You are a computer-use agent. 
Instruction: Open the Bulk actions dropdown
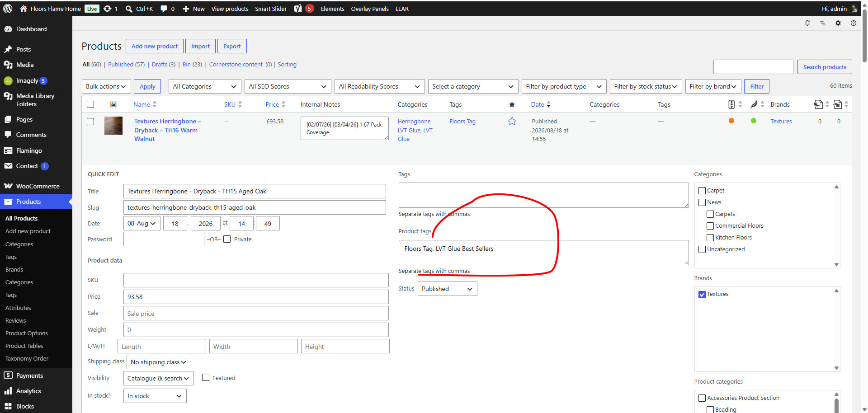click(x=106, y=86)
